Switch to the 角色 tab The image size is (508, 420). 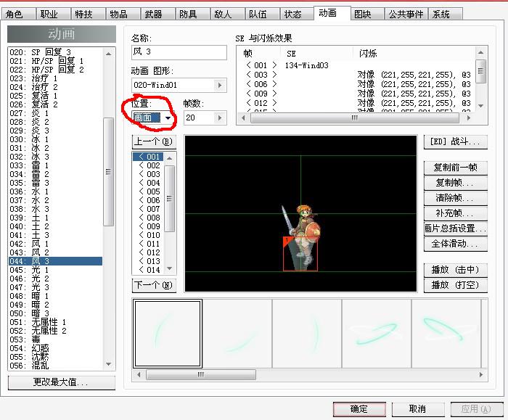coord(17,15)
